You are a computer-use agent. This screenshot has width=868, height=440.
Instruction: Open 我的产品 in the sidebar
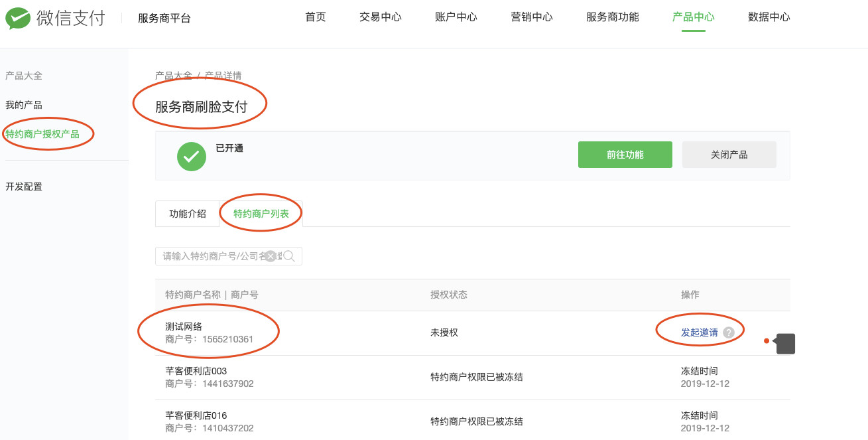coord(24,105)
